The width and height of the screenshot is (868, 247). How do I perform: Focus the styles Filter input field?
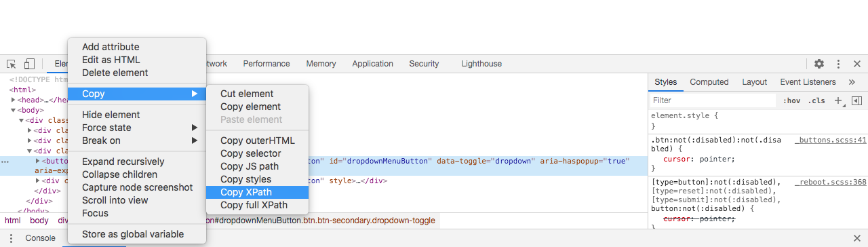coord(712,100)
